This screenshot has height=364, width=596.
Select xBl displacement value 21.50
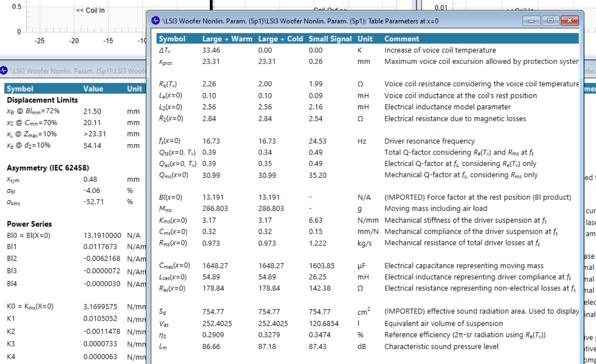point(92,111)
